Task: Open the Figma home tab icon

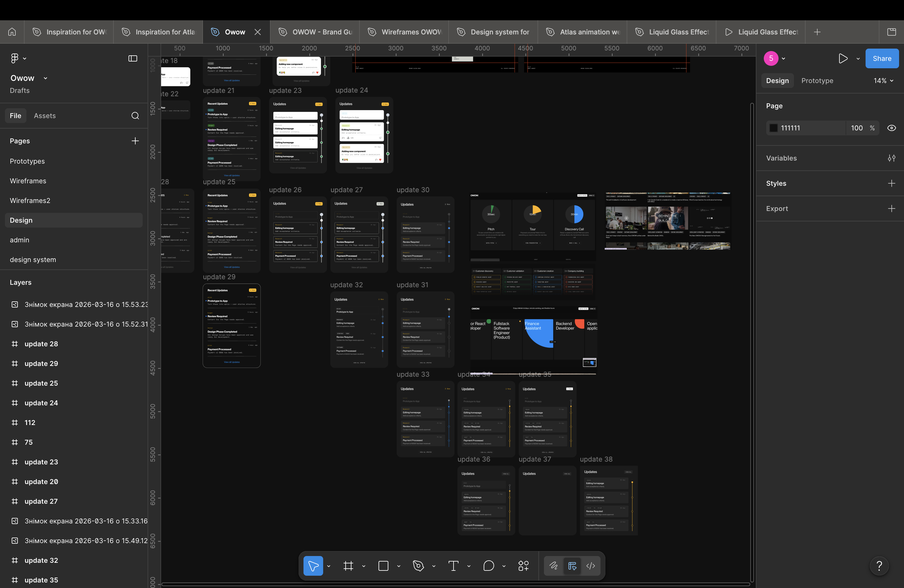Action: [12, 32]
